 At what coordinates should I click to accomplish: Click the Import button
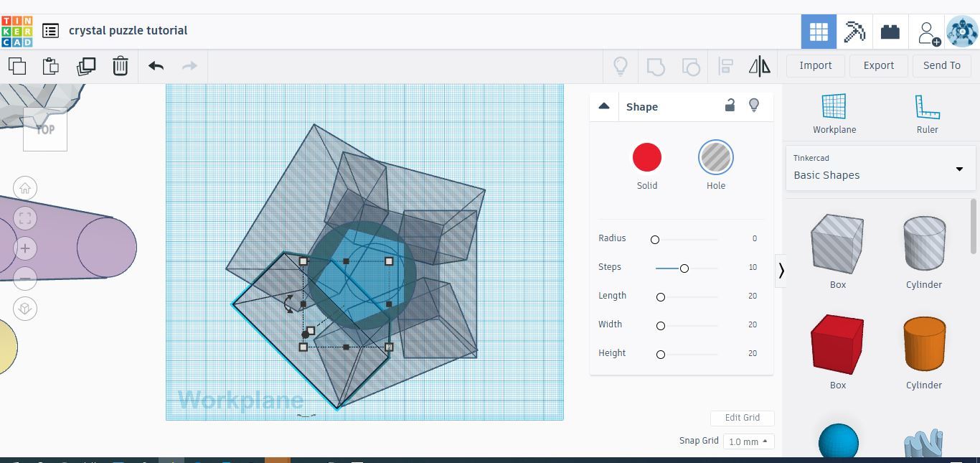click(816, 65)
